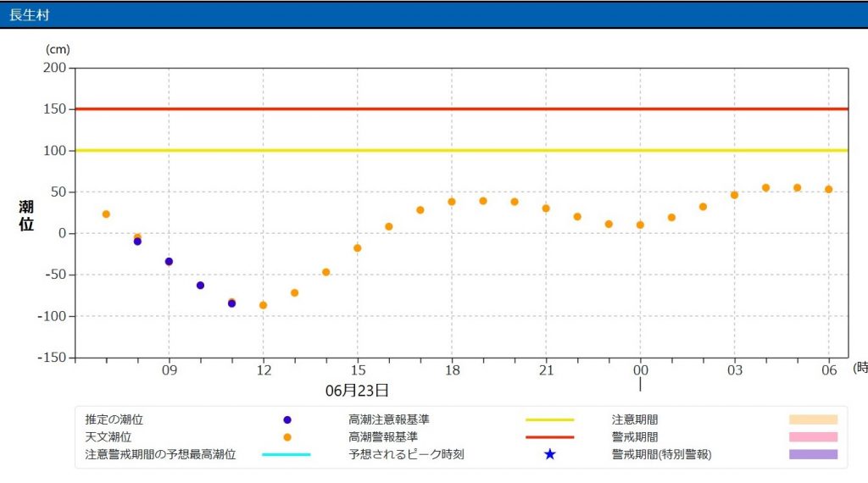868x483 pixels.
Task: Click the orange tide point at hour 07
Action: coord(106,214)
